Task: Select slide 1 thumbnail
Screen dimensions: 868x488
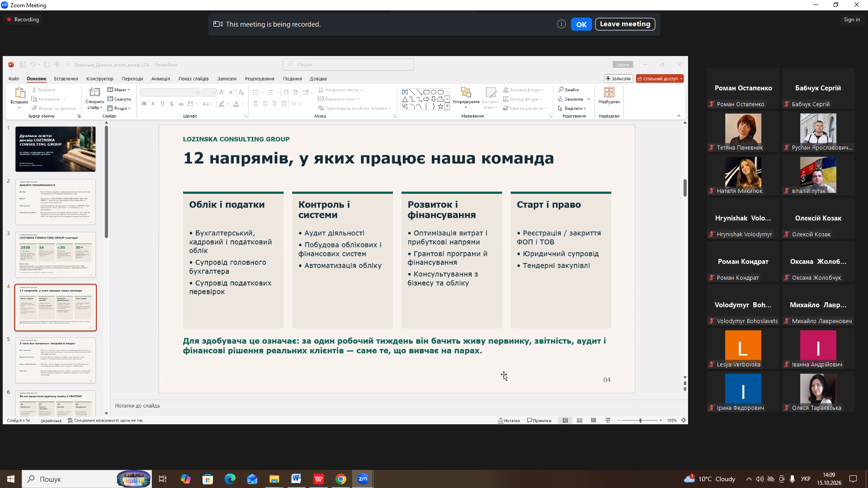Action: coord(56,149)
